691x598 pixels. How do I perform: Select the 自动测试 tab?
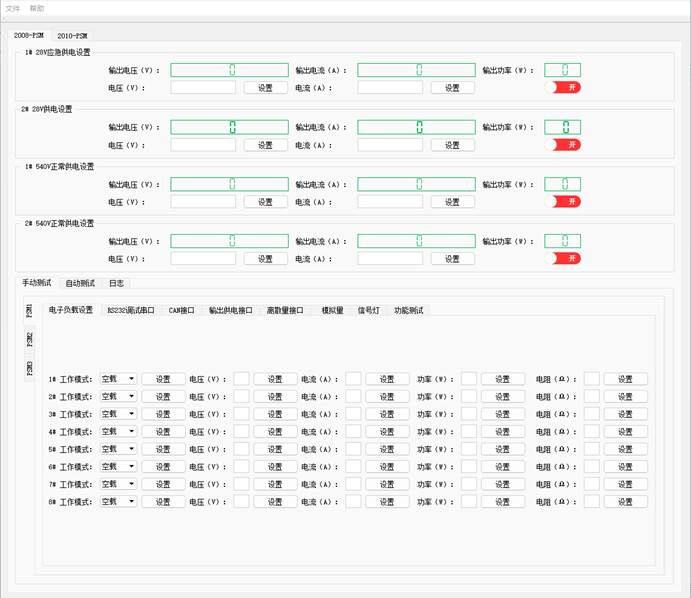[80, 283]
